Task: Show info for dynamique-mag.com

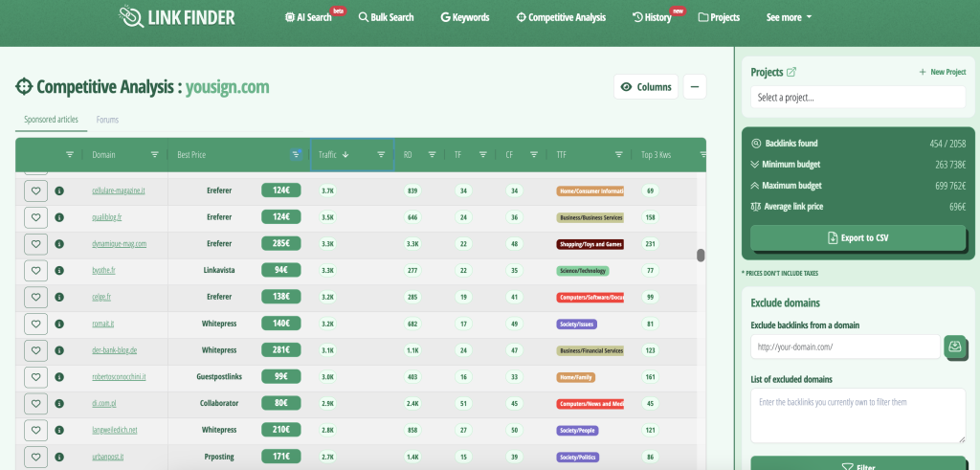Action: [59, 244]
